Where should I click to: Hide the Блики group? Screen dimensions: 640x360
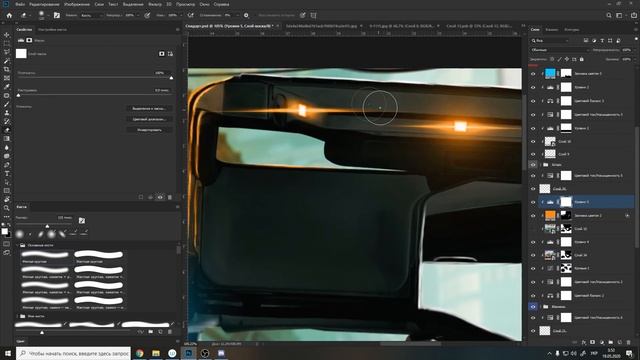click(x=533, y=165)
